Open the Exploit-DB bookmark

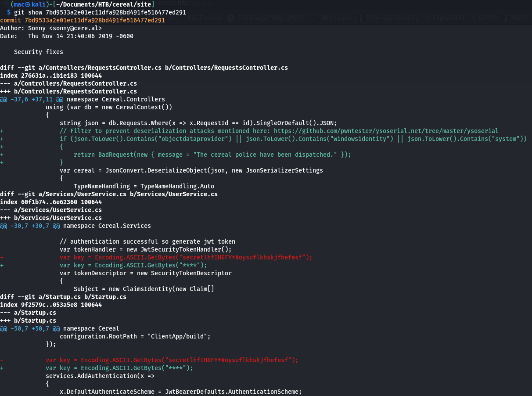446,18
